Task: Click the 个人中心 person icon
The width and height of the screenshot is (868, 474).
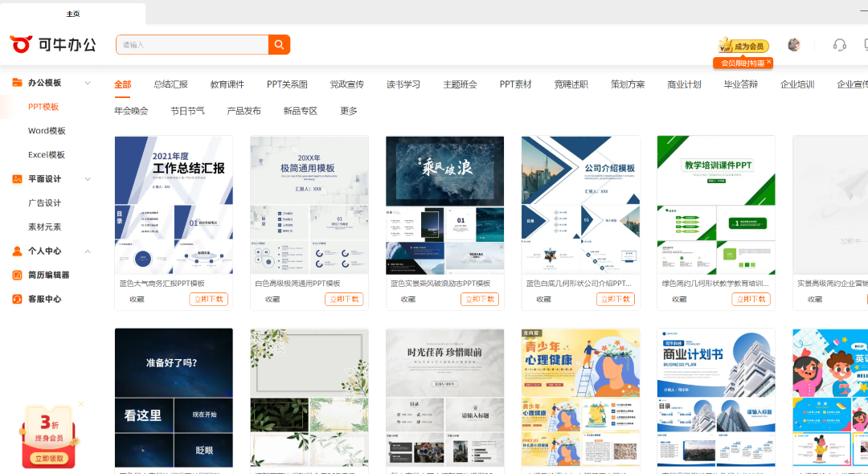Action: 18,251
